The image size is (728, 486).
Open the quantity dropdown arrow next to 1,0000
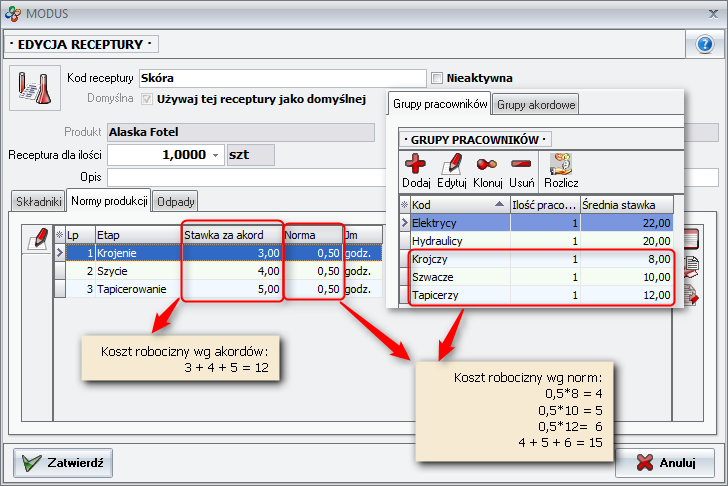[x=217, y=156]
